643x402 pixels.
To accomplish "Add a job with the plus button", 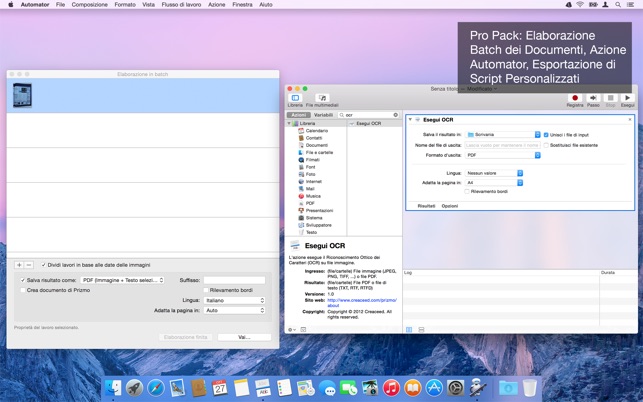I will (x=19, y=265).
